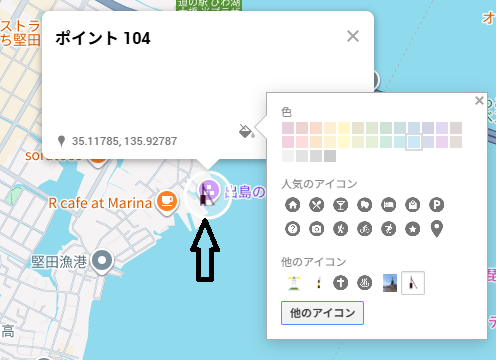Select the hot spring onsen icon
The width and height of the screenshot is (496, 360).
coord(365,283)
